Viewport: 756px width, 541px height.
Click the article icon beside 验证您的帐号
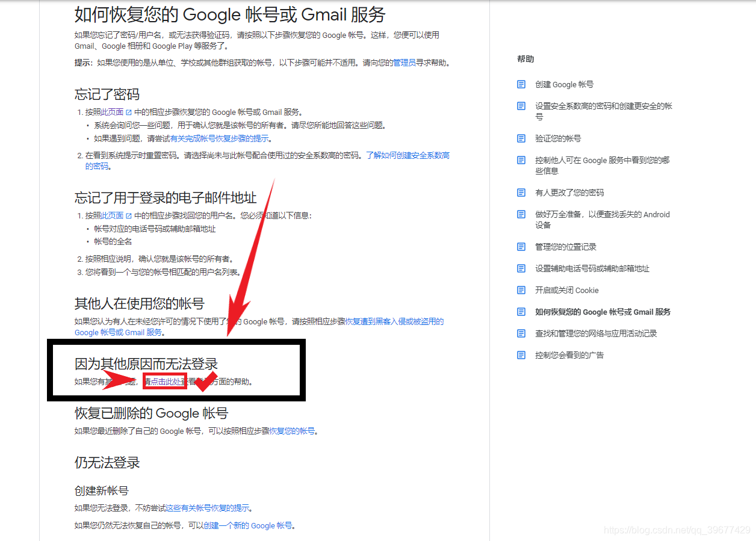pos(521,138)
